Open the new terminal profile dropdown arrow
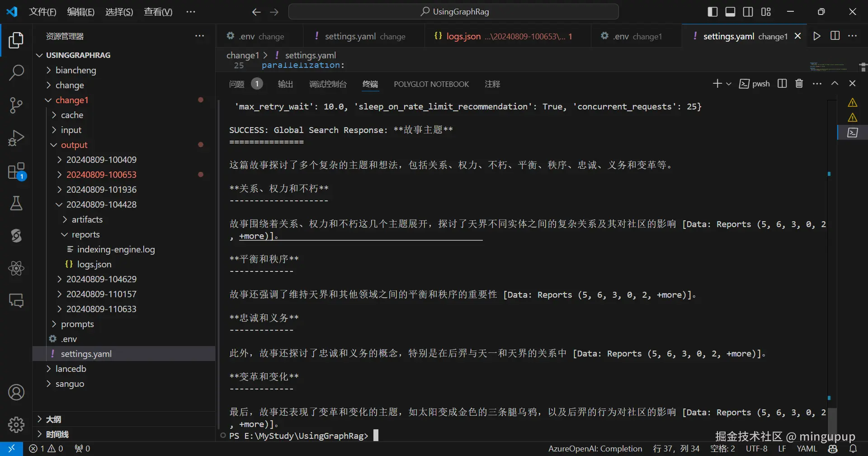868x456 pixels. point(729,84)
